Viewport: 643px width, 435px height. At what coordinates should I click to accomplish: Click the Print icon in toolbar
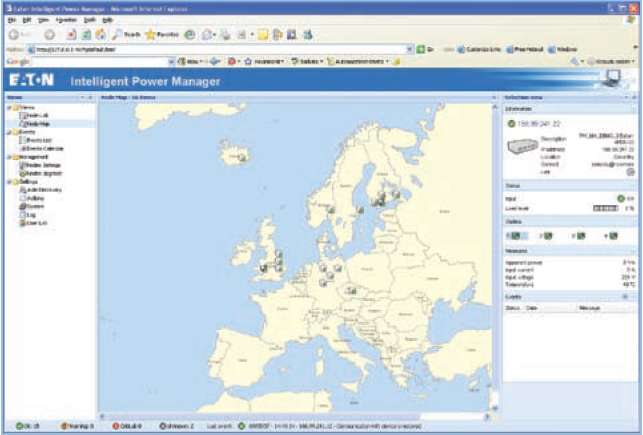coord(226,35)
